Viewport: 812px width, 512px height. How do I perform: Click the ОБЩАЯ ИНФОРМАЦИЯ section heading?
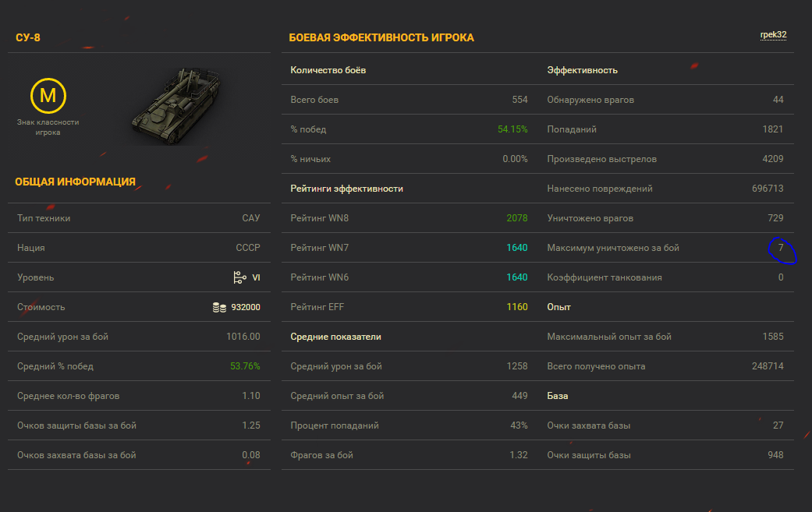pos(75,182)
